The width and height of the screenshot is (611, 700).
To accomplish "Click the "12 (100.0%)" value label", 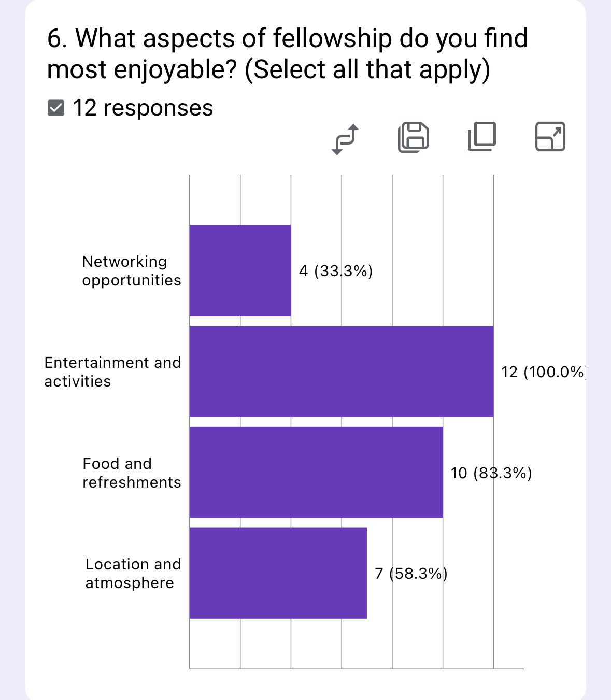I will (x=543, y=372).
